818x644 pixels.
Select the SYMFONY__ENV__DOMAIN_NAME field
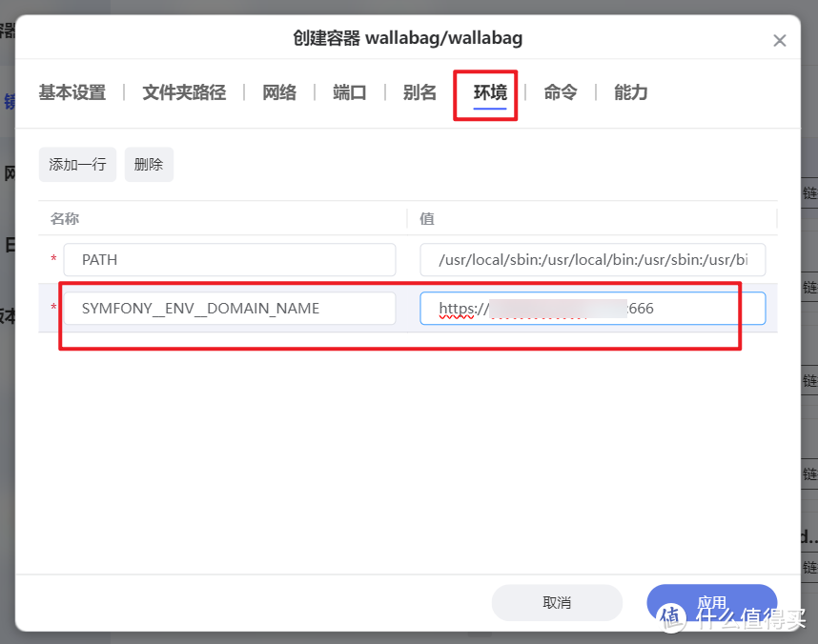pyautogui.click(x=229, y=308)
